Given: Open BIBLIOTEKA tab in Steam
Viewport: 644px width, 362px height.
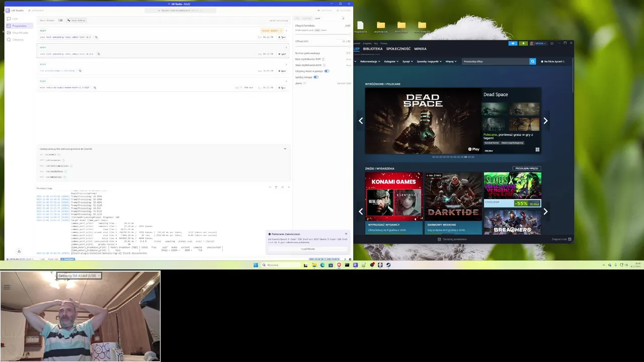Looking at the screenshot, I should [x=373, y=49].
